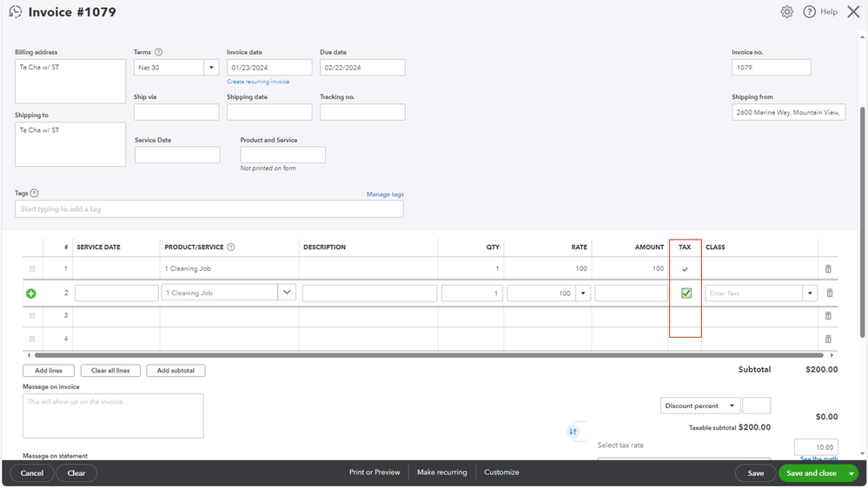Click the Product and Service header field
The image size is (868, 488).
282,155
